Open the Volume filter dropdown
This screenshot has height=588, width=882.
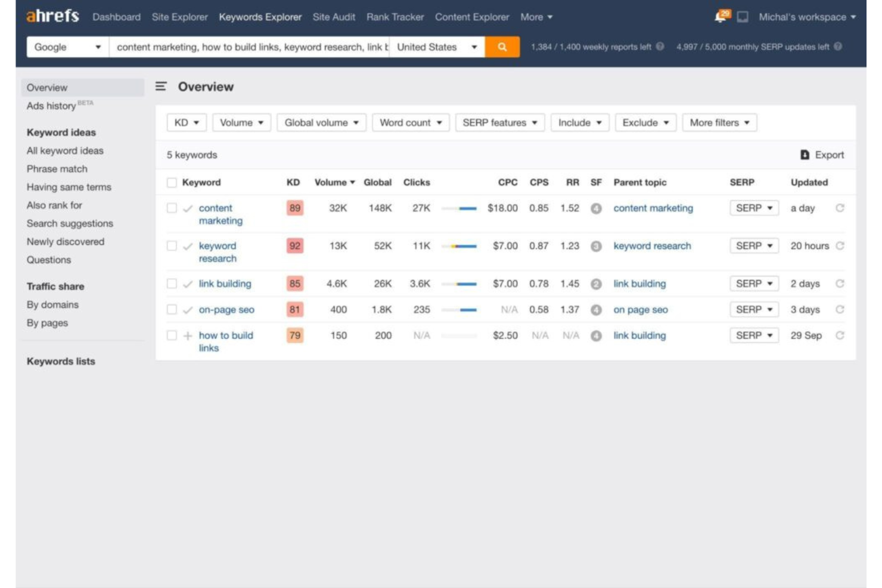click(241, 123)
